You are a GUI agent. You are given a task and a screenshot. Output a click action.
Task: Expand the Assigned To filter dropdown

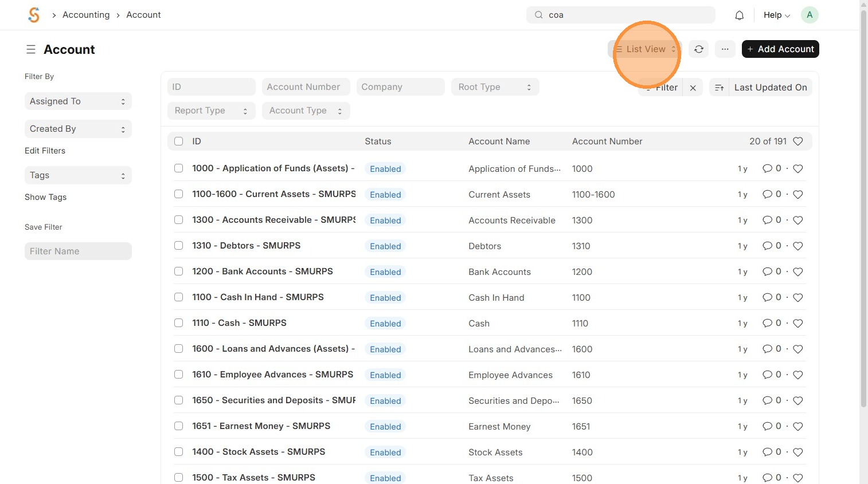78,101
